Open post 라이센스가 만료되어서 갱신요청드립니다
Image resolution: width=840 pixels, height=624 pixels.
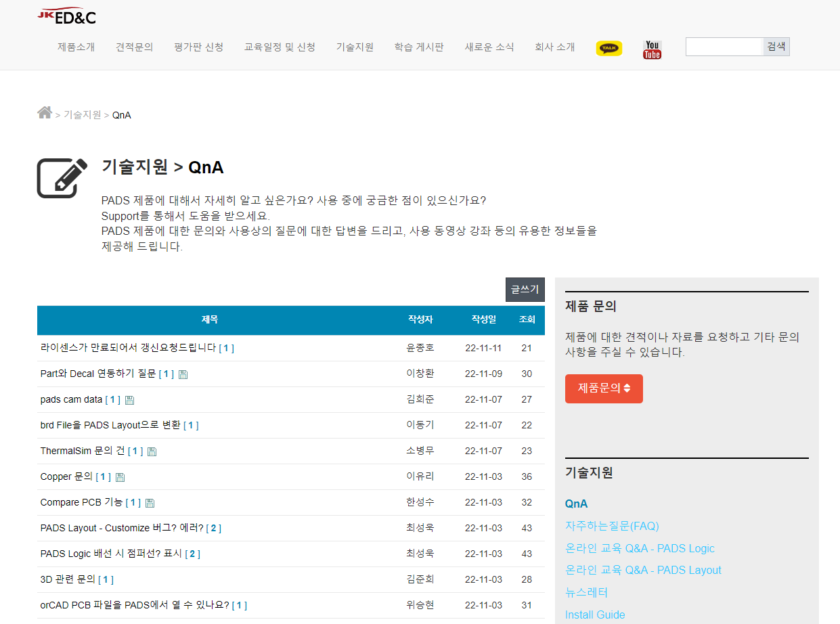click(128, 348)
